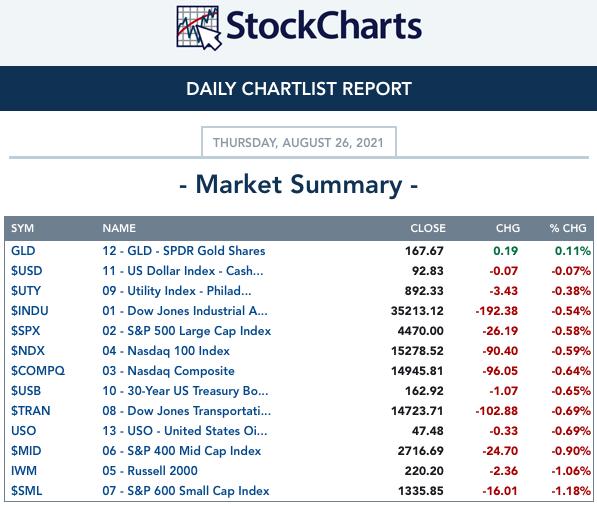597x506 pixels.
Task: Click the $SPX symbol
Action: pyautogui.click(x=26, y=330)
